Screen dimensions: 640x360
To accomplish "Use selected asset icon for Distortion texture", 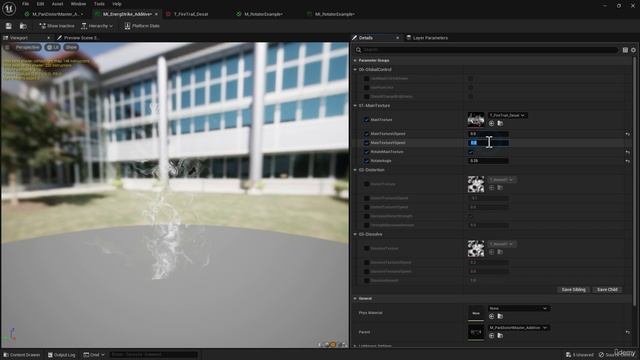I will 491,188.
